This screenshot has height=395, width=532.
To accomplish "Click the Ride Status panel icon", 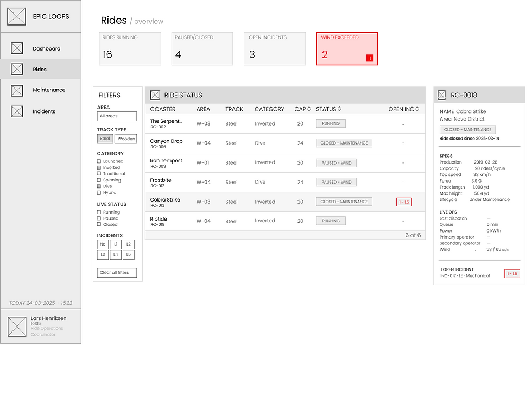I will click(x=155, y=95).
